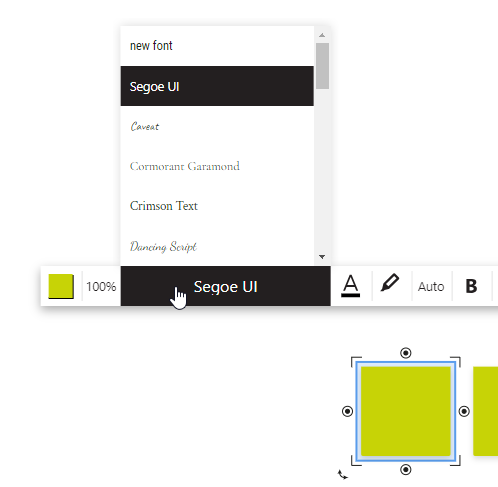Click the font list scroll up arrow

[322, 35]
